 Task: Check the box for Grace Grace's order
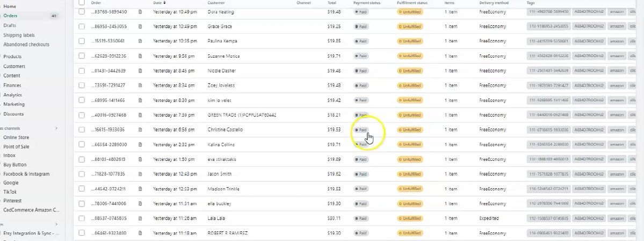(x=82, y=26)
